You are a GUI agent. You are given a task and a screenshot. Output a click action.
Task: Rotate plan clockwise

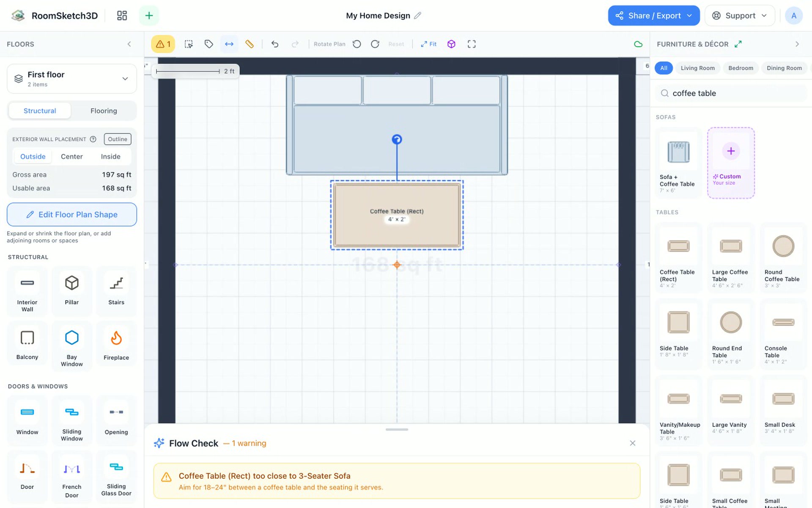(375, 44)
